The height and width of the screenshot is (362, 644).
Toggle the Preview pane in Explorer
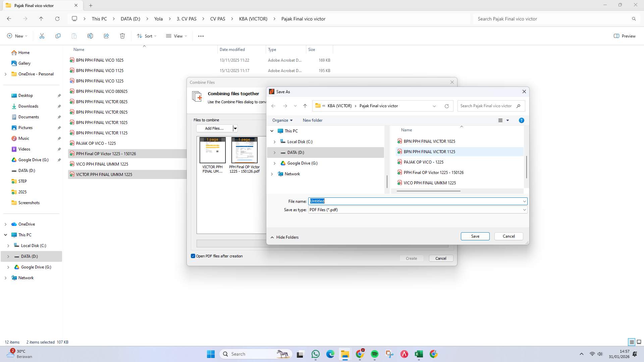tap(625, 36)
